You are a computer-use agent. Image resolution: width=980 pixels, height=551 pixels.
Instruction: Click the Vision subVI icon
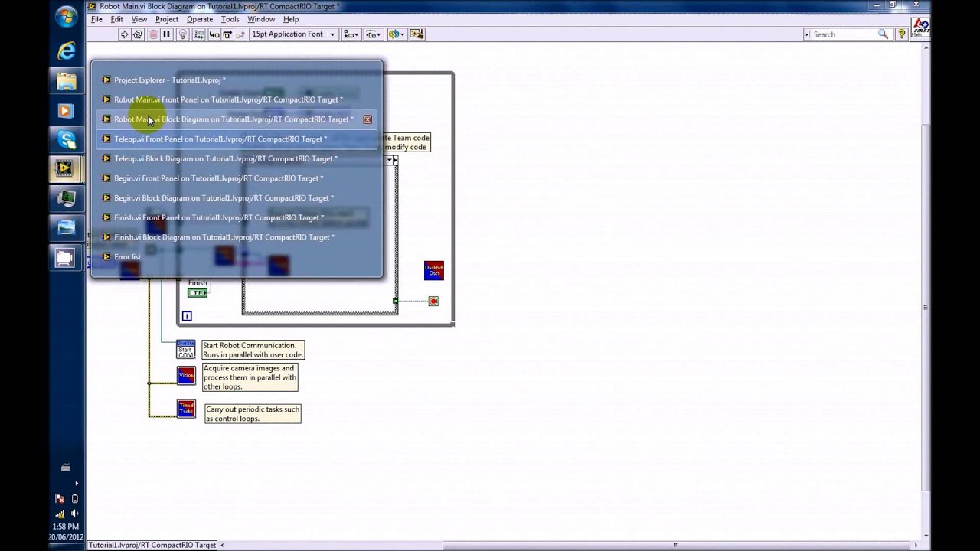tap(186, 376)
